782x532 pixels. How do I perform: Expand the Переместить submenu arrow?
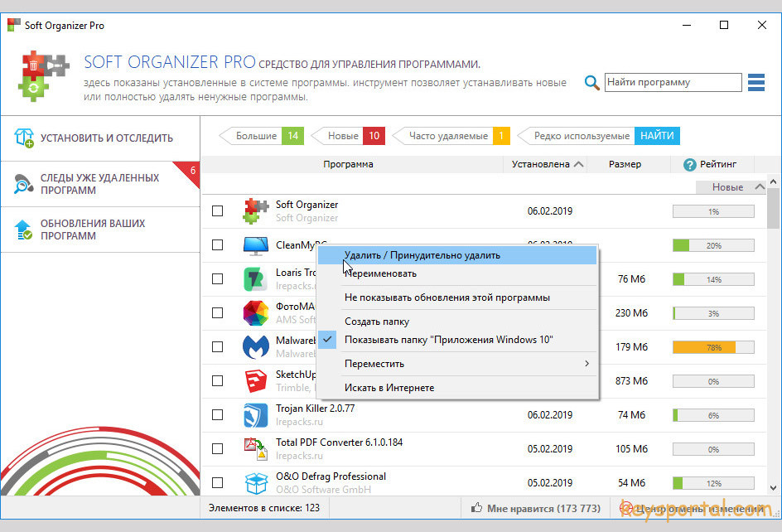[586, 364]
